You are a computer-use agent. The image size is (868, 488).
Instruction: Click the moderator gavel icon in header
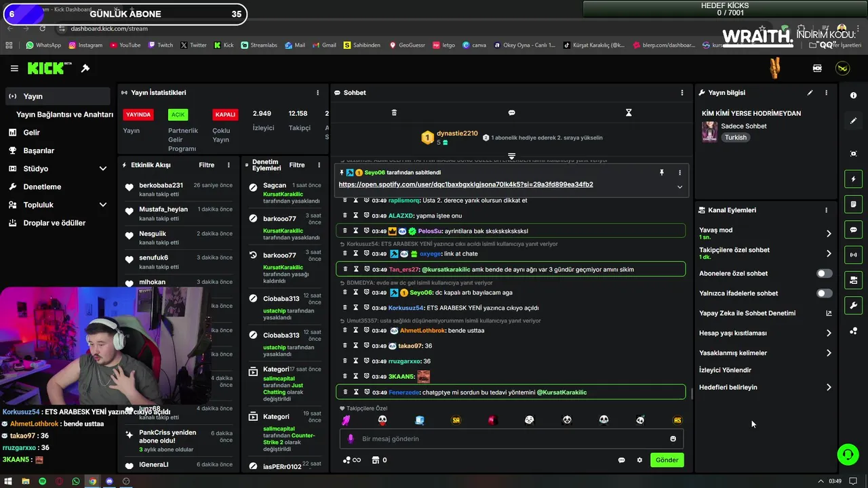(85, 68)
